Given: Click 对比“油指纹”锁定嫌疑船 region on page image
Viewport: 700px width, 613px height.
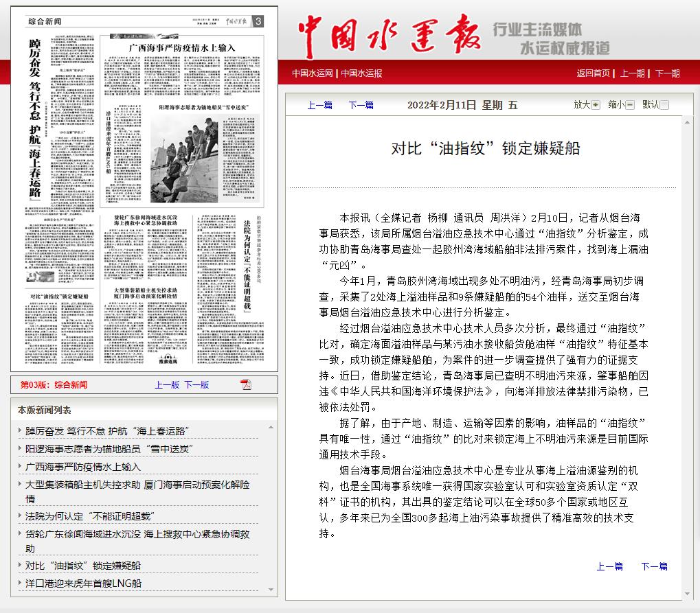Looking at the screenshot, I should click(59, 328).
